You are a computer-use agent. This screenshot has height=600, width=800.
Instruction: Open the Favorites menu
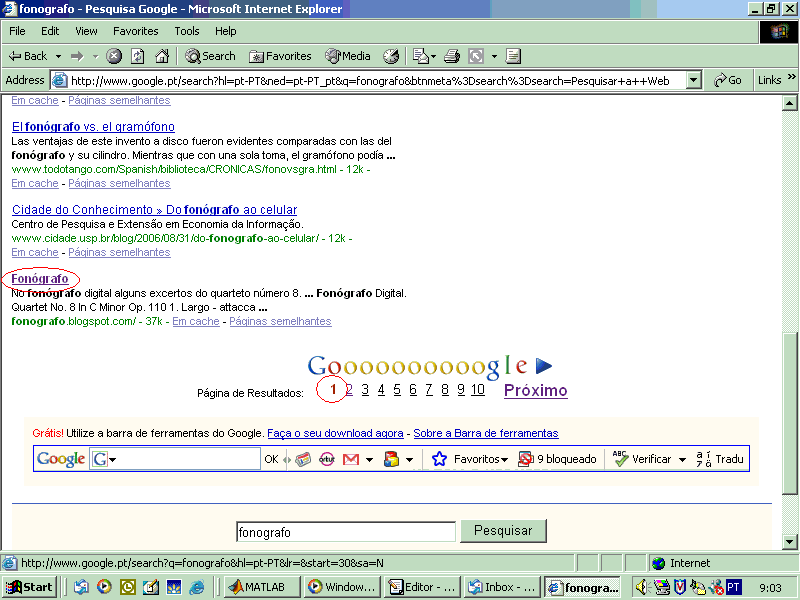tap(136, 31)
